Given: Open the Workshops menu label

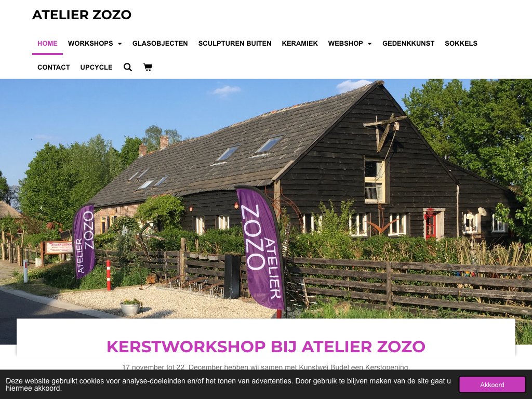Looking at the screenshot, I should (90, 44).
